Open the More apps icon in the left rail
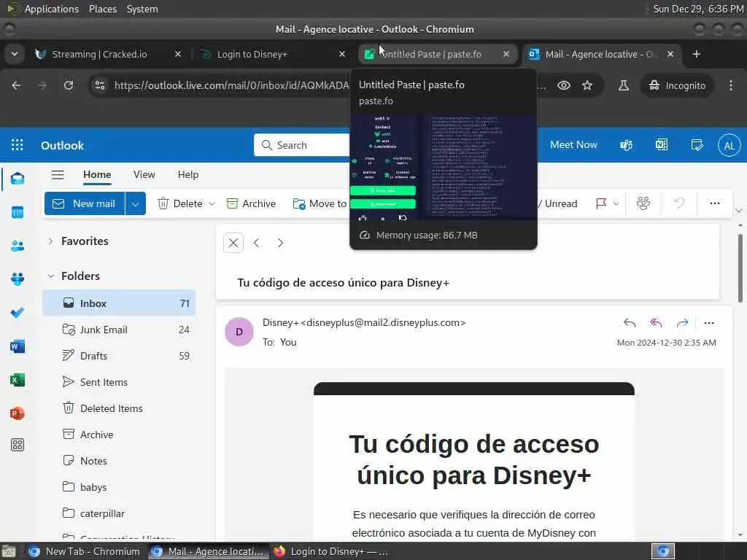 tap(18, 446)
